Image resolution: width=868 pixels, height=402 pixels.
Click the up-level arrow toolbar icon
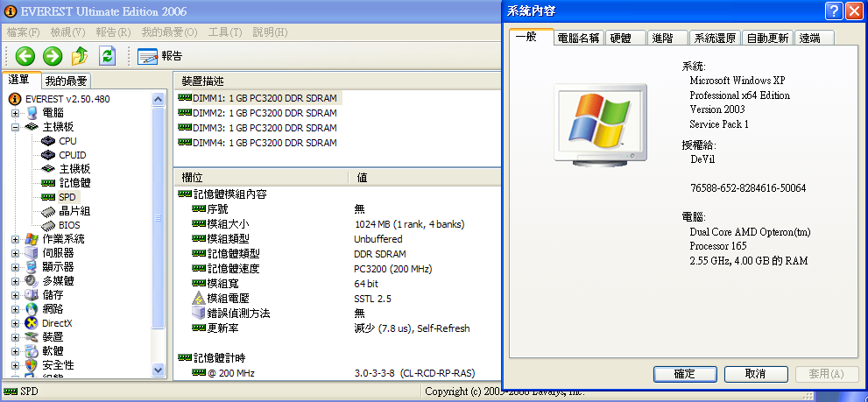coord(80,56)
